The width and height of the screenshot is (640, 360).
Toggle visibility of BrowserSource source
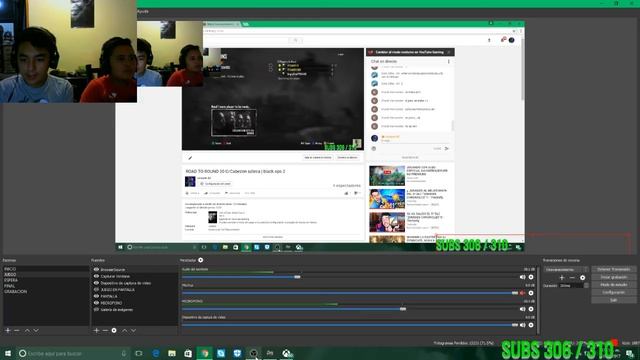pos(96,270)
